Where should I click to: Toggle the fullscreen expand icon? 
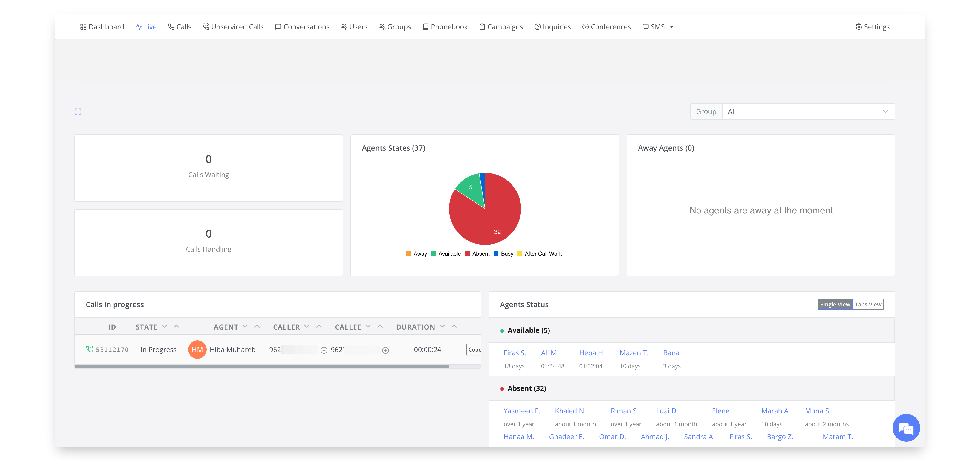point(78,111)
